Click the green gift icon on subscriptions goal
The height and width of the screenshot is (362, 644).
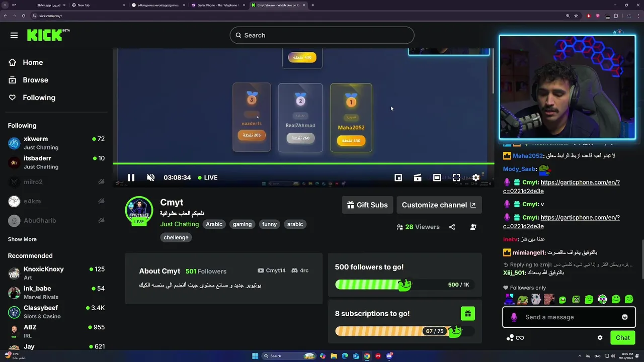[467, 314]
